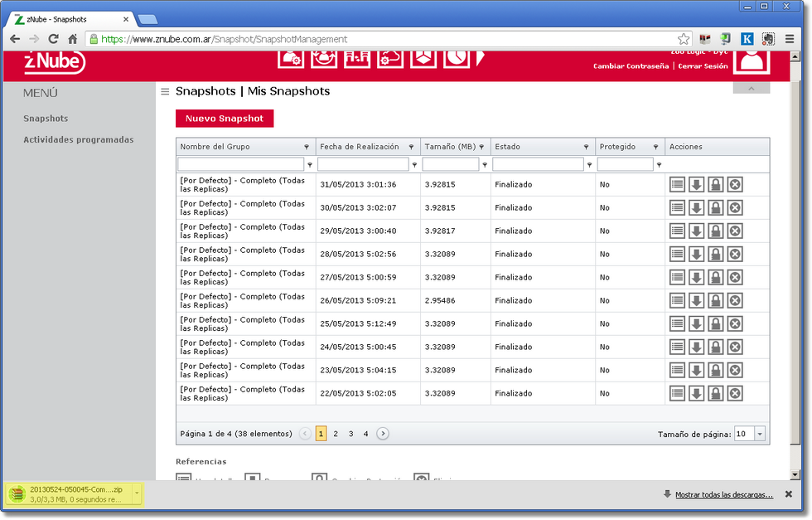This screenshot has height=520, width=812.
Task: Bookmark page with the star icon
Action: coord(684,39)
